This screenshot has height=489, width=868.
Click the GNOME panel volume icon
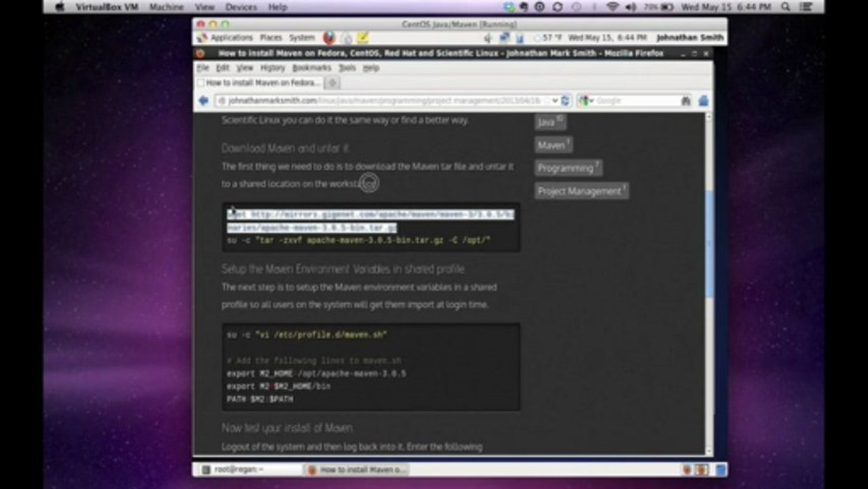pyautogui.click(x=487, y=38)
